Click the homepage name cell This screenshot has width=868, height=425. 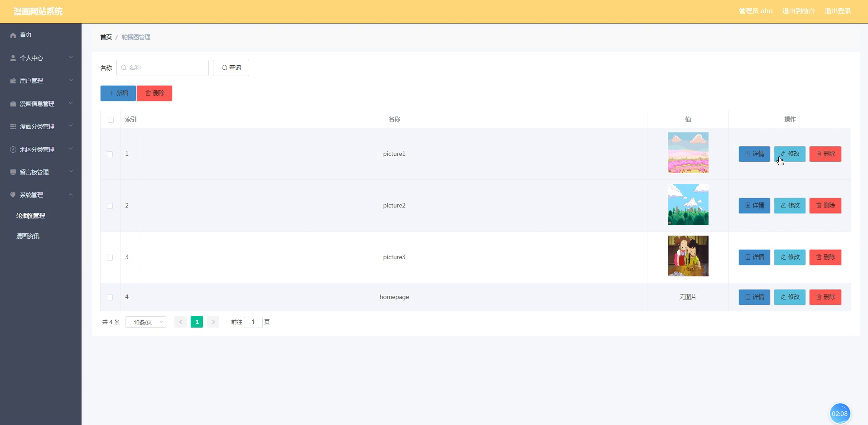[x=394, y=297]
